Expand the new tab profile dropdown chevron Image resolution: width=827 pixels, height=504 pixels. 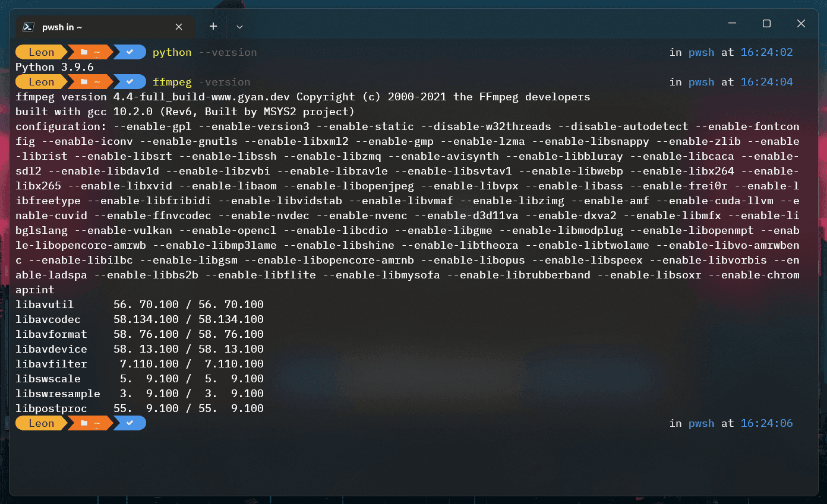pyautogui.click(x=239, y=27)
